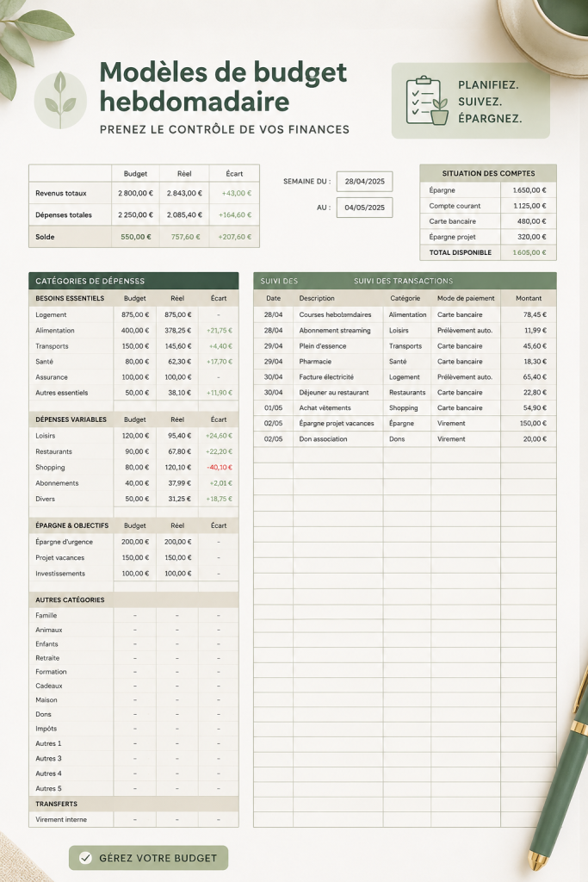588x882 pixels.
Task: Select the Courses hebdomadaires transaction description
Action: [335, 315]
